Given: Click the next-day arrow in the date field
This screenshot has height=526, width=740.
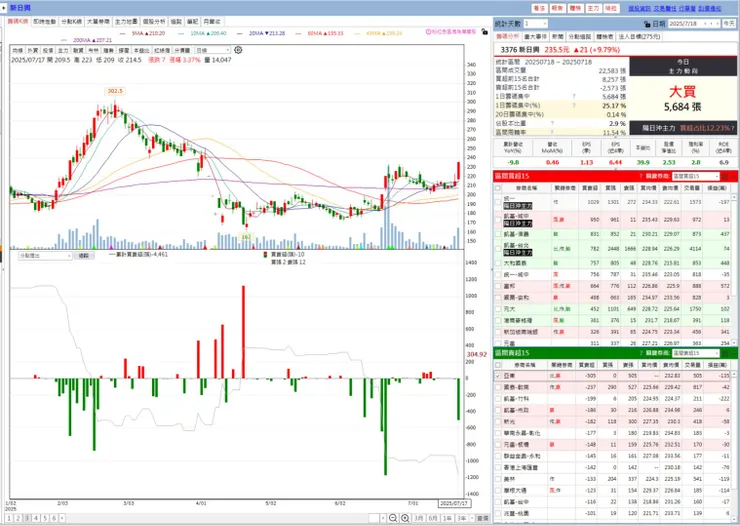Looking at the screenshot, I should pos(712,24).
